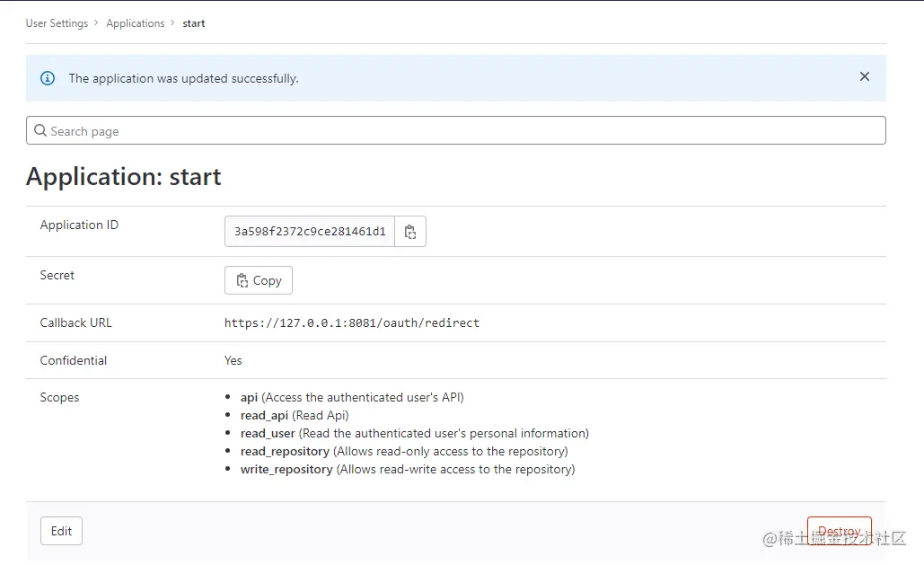Viewport: 924px width, 565px height.
Task: Go to Applications breadcrumb
Action: 136,23
